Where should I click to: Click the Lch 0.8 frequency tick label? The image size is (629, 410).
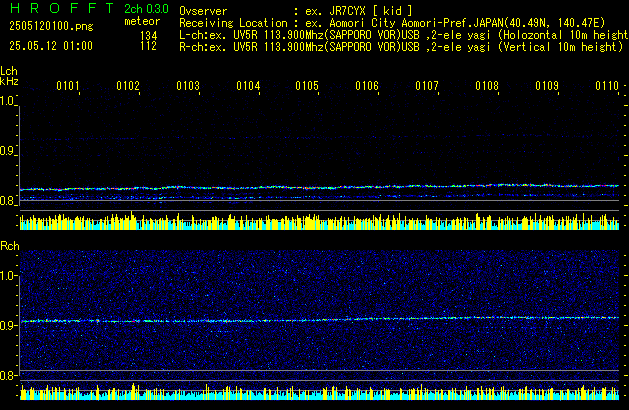tap(7, 201)
